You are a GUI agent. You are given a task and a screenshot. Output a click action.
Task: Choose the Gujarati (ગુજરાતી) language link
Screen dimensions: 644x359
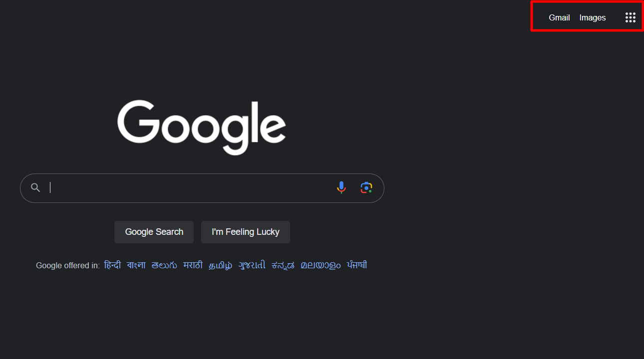[252, 265]
